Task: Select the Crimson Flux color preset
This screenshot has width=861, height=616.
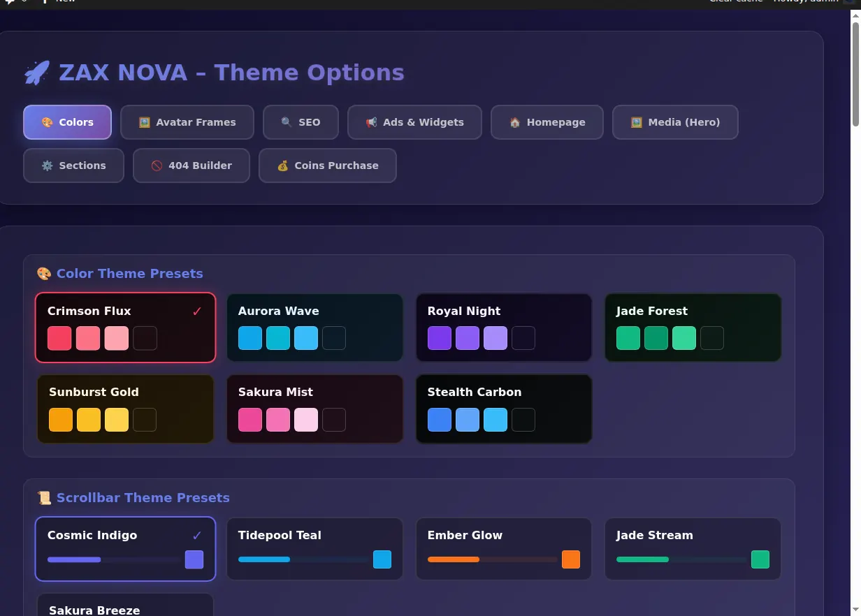Action: [x=125, y=328]
